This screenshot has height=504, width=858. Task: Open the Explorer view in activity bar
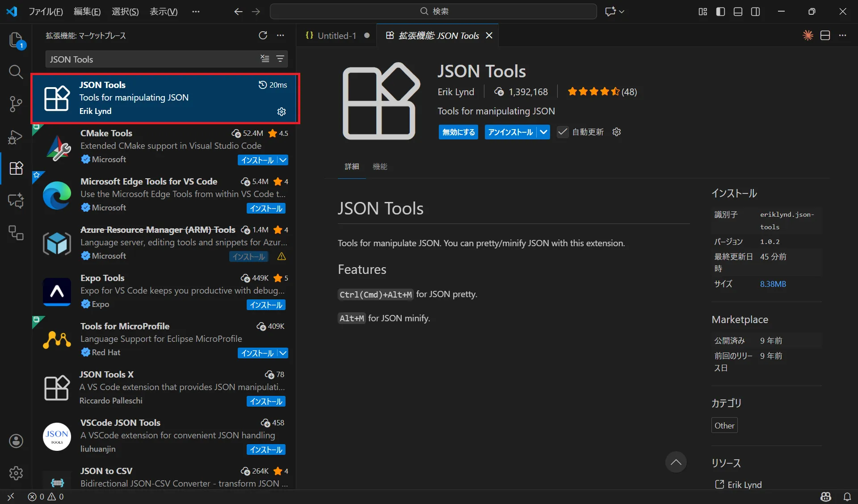[16, 40]
